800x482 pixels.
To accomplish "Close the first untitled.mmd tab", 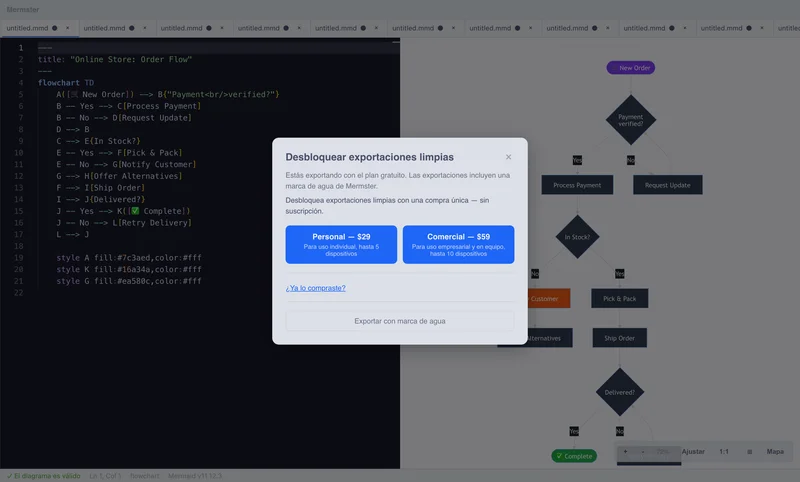I will [x=67, y=28].
